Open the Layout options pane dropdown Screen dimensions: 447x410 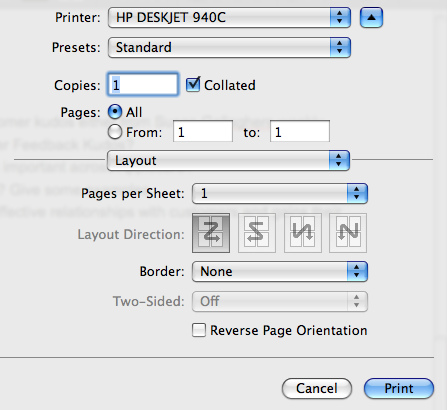point(228,161)
